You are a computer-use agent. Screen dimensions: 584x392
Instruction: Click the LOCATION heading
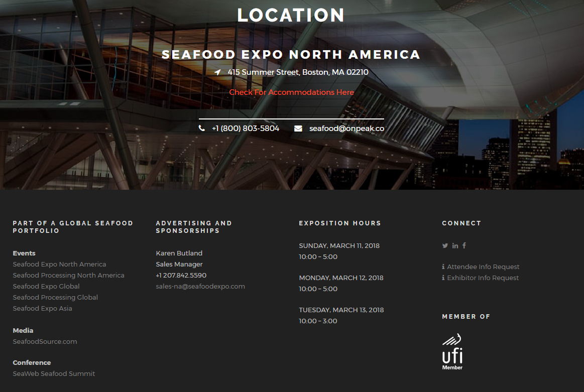pyautogui.click(x=291, y=15)
